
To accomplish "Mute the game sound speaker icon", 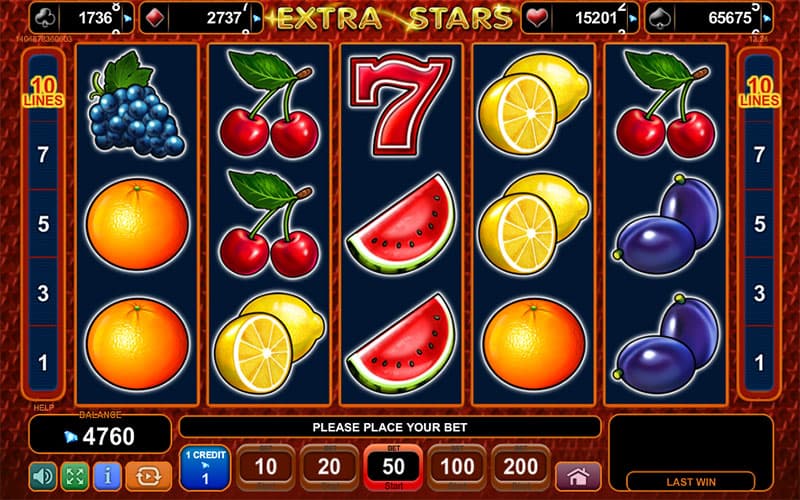I will tap(43, 476).
